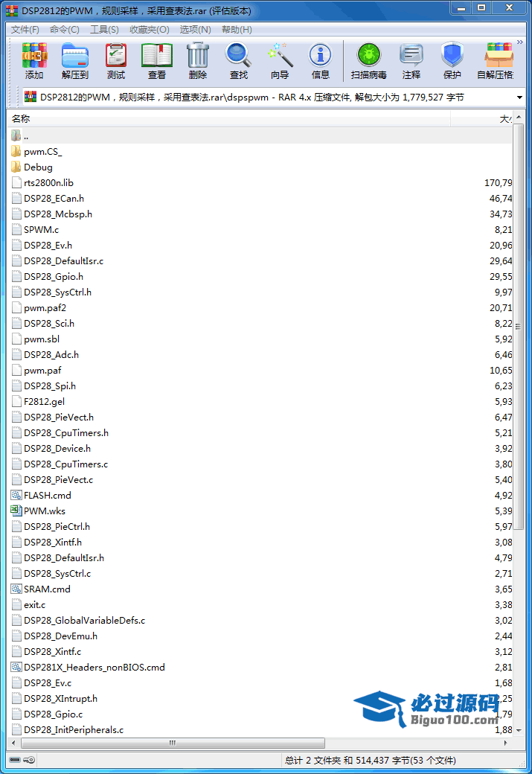This screenshot has width=532, height=774.
Task: Click the vertical scrollbar thumb
Action: pyautogui.click(x=518, y=326)
